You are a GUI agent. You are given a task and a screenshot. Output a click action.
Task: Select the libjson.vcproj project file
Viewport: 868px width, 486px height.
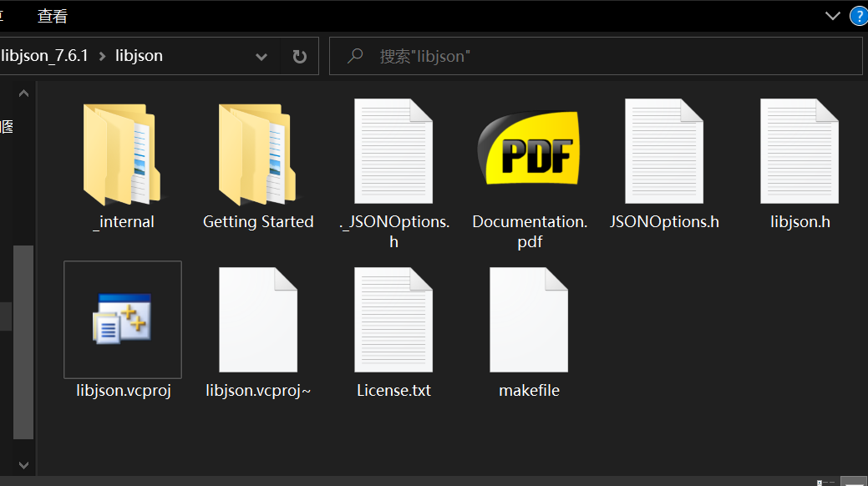pos(123,320)
